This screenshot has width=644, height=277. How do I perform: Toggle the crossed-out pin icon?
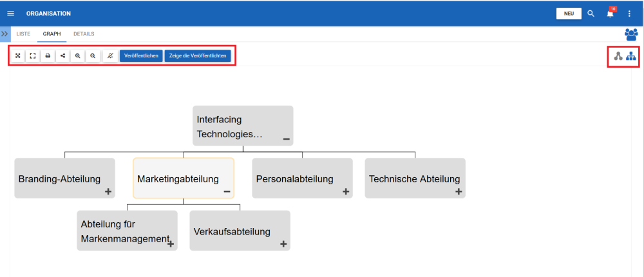pyautogui.click(x=110, y=56)
